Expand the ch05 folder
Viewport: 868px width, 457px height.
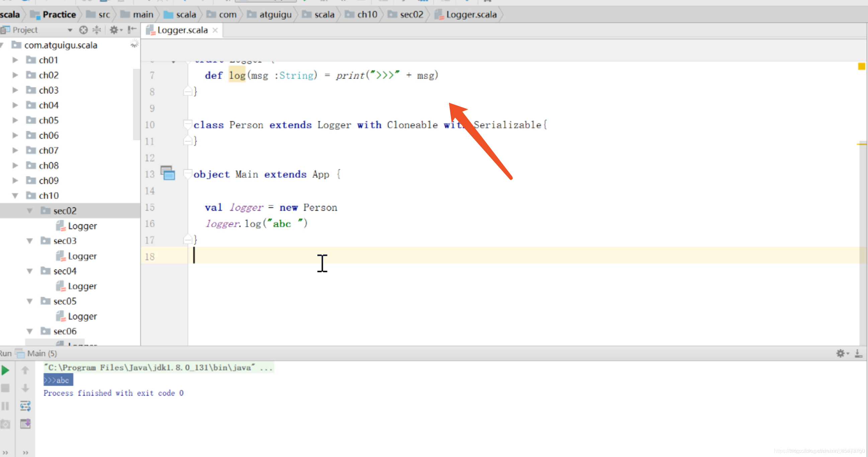tap(15, 120)
